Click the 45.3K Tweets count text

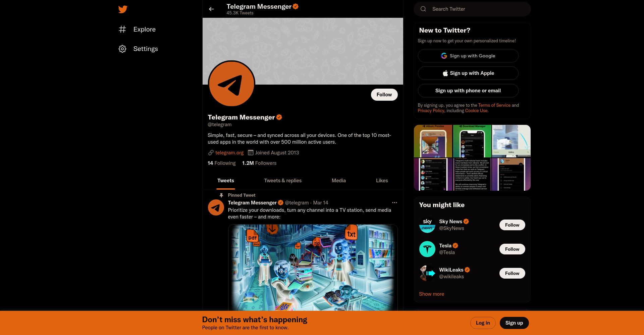pos(240,13)
